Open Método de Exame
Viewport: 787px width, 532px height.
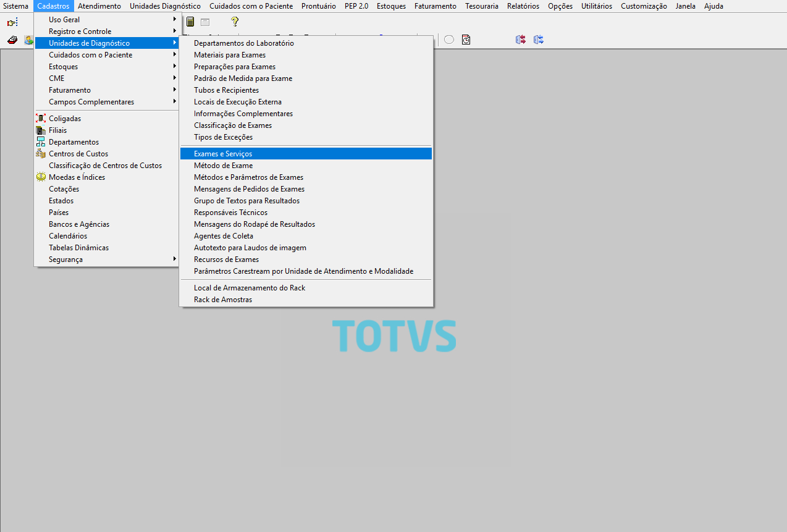(x=306, y=166)
